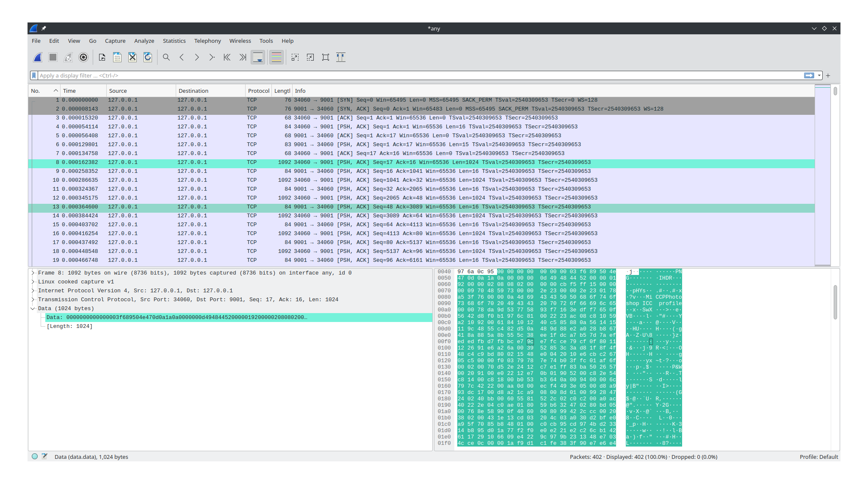Add a display filter button

[x=828, y=75]
